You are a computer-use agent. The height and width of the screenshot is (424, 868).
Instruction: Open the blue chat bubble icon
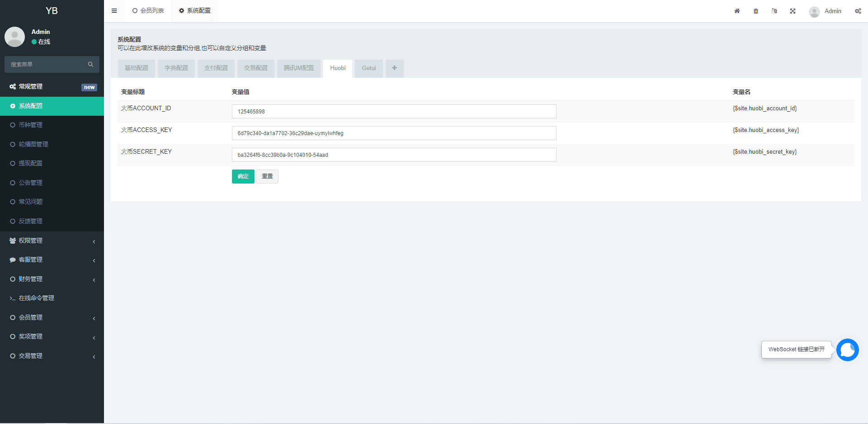point(847,350)
